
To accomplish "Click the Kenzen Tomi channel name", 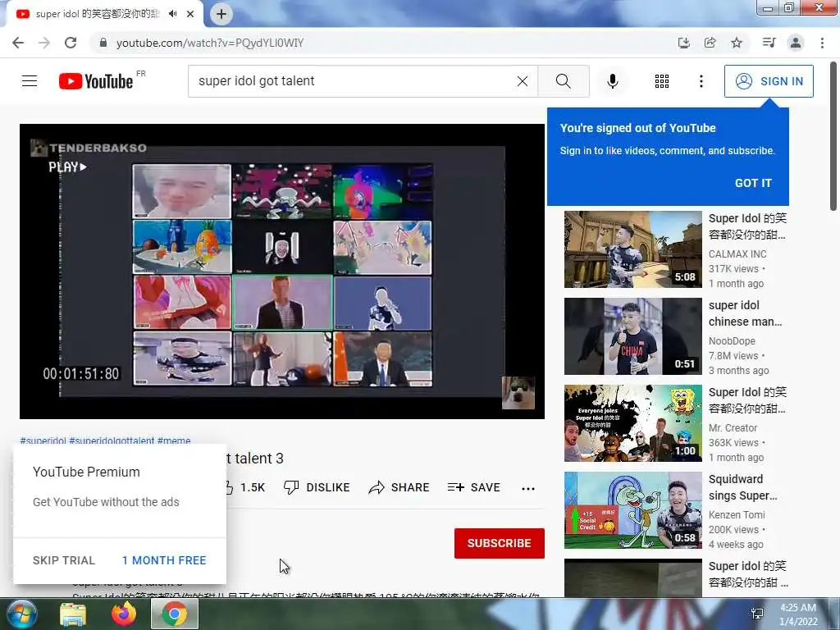I will click(x=737, y=514).
